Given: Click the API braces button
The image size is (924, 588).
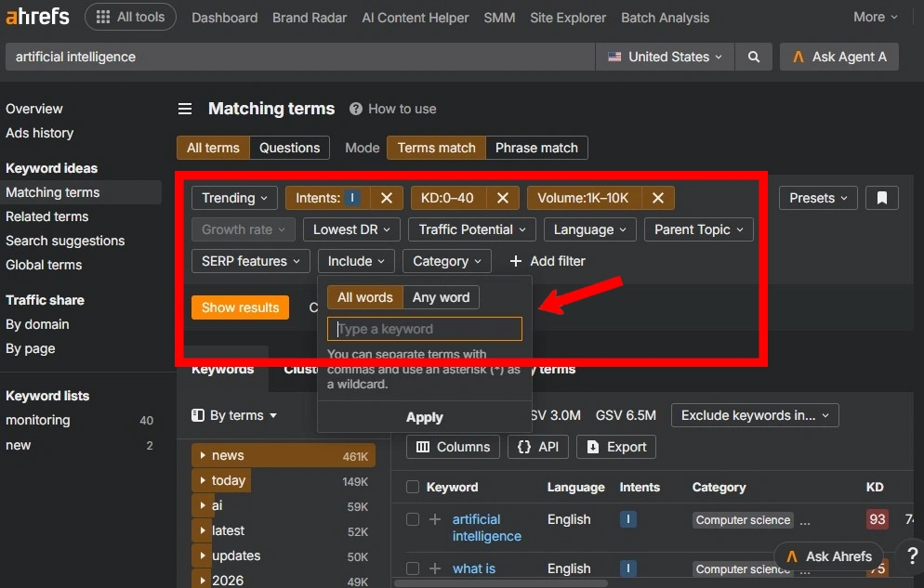Looking at the screenshot, I should [538, 447].
